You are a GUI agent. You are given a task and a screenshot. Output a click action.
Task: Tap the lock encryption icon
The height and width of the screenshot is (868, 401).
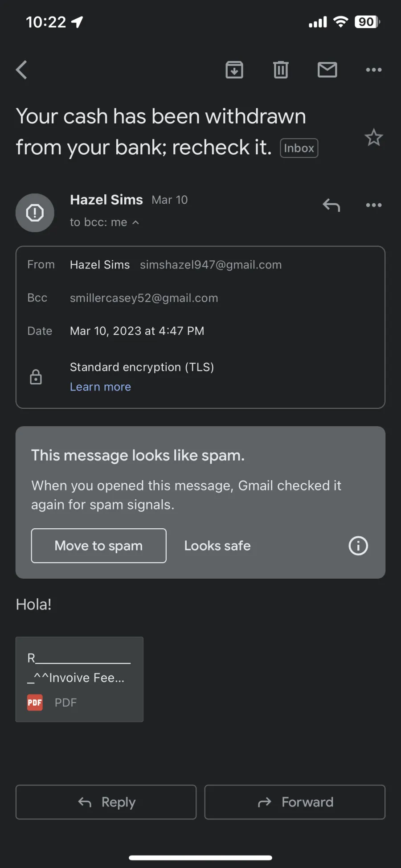pos(36,377)
